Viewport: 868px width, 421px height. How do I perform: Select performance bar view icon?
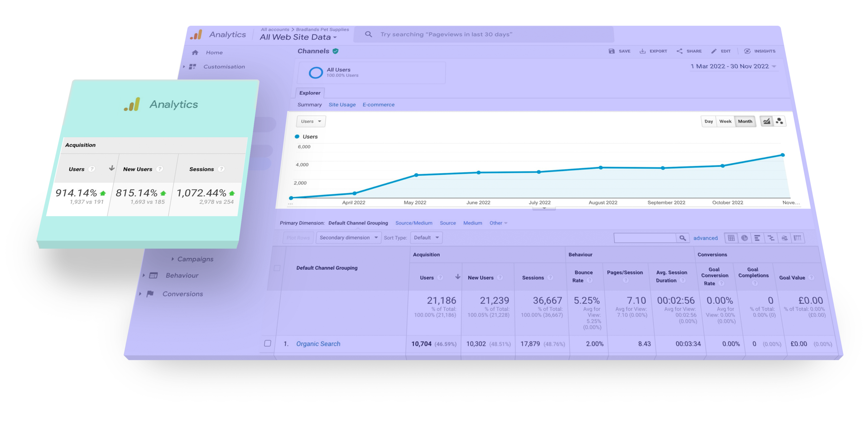(x=757, y=238)
